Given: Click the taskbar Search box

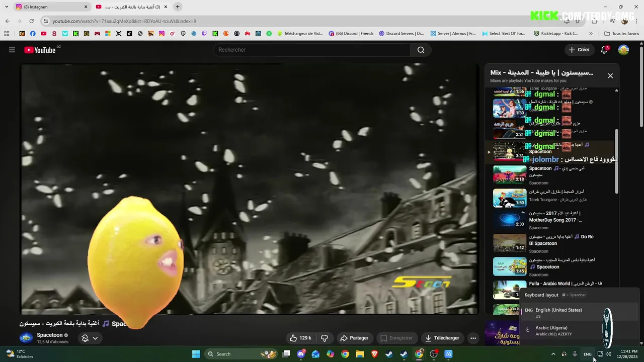Looking at the screenshot, I should click(240, 354).
